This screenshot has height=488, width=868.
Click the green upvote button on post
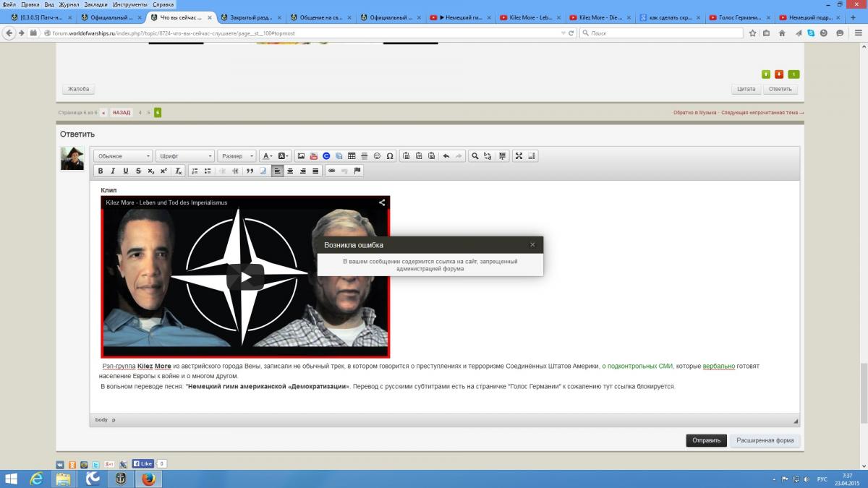[766, 74]
